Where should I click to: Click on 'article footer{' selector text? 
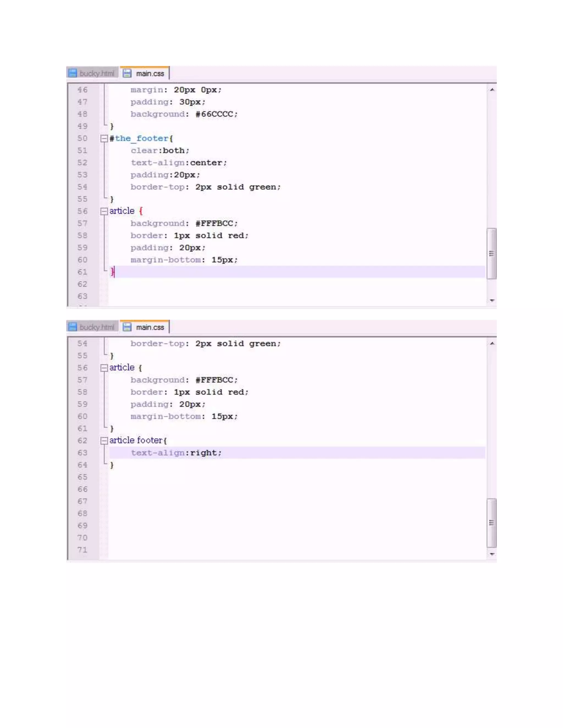point(138,440)
